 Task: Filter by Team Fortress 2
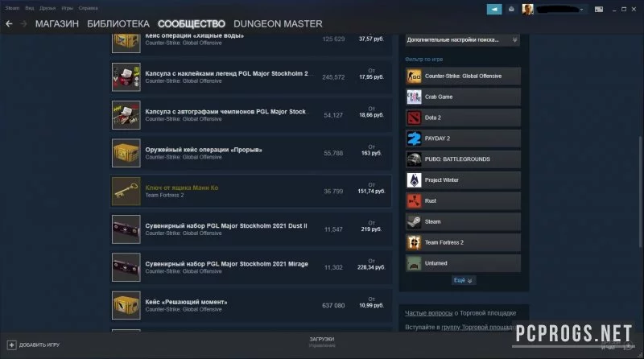click(464, 242)
